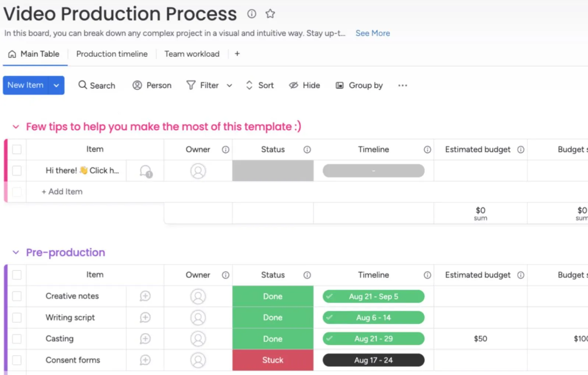Change the Stuck status for Consent forms

pos(273,360)
